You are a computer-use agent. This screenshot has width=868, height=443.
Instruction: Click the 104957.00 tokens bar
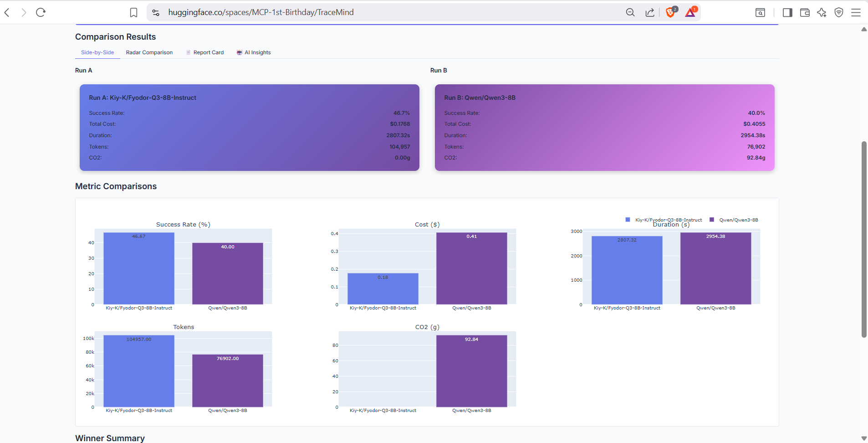pos(139,371)
